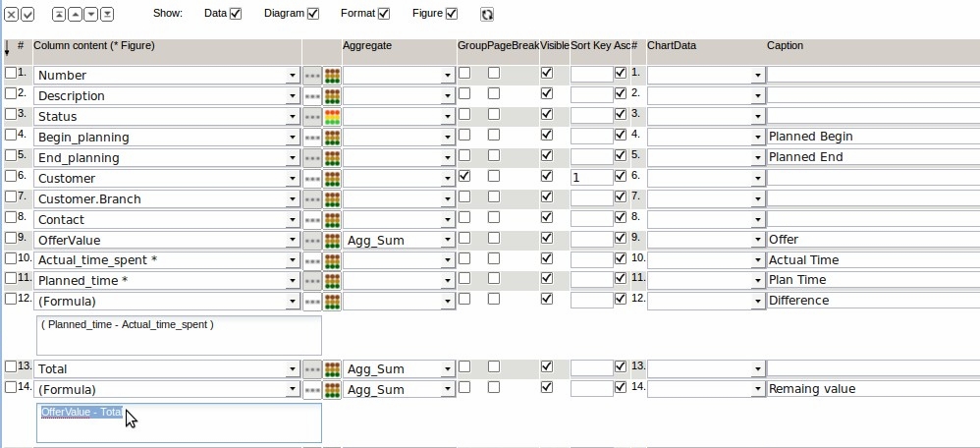Click Sort Key field for Customer row
Screen dimensions: 980x448
(591, 178)
